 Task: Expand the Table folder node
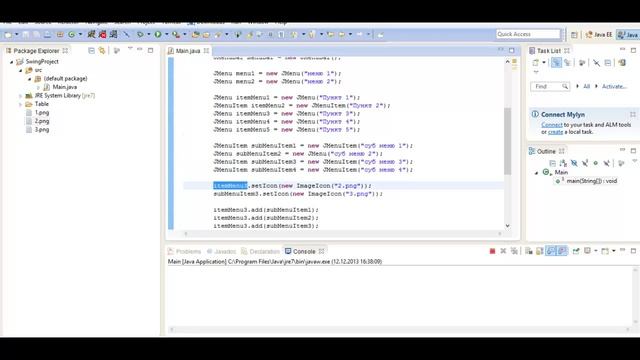pyautogui.click(x=20, y=104)
